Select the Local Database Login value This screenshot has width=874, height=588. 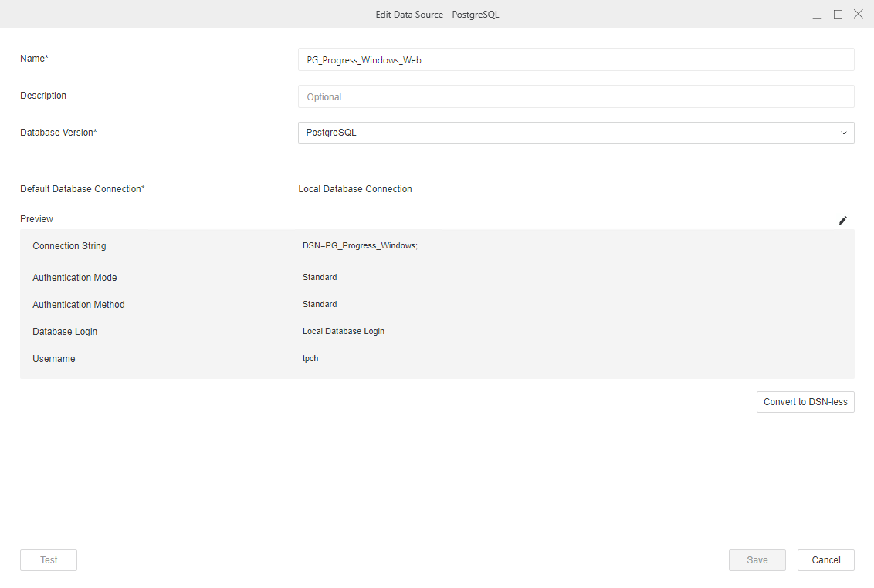(344, 332)
